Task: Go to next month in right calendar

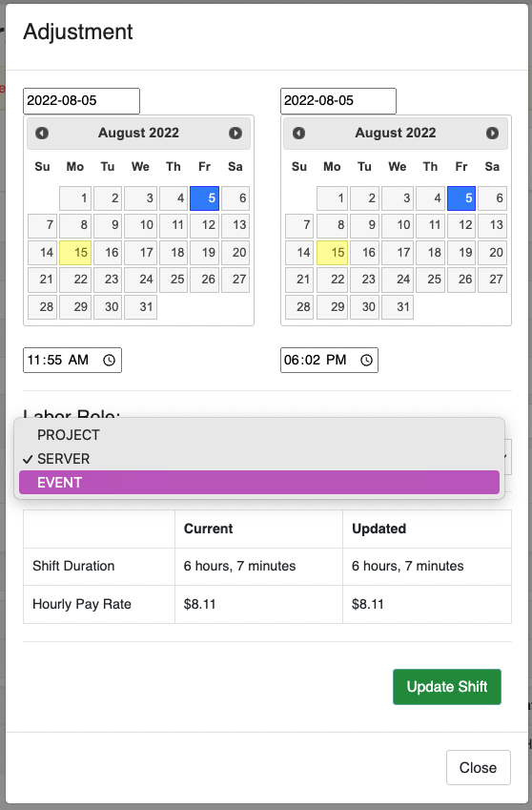Action: coord(492,134)
